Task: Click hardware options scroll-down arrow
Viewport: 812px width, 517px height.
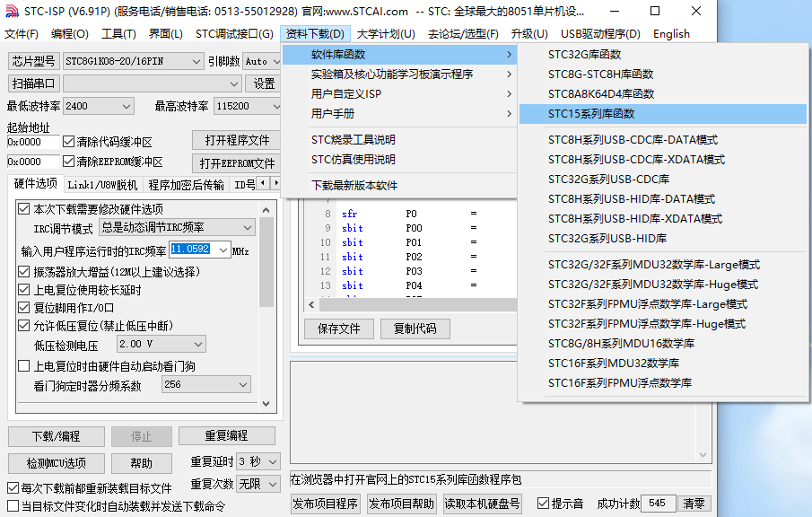Action: (x=266, y=404)
